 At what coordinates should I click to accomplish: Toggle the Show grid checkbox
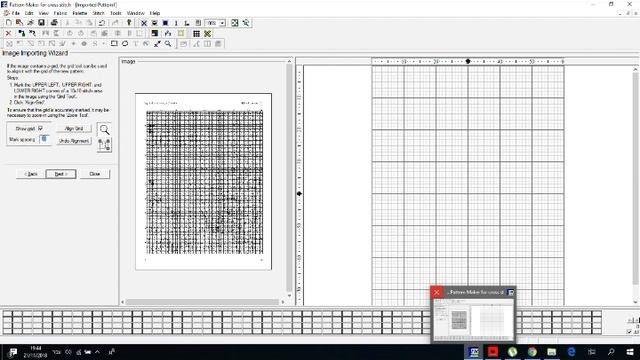[40, 128]
